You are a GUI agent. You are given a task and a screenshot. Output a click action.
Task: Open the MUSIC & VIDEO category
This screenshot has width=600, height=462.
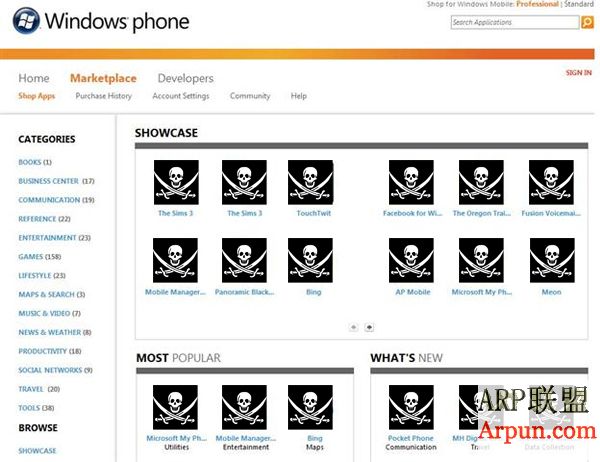49,313
